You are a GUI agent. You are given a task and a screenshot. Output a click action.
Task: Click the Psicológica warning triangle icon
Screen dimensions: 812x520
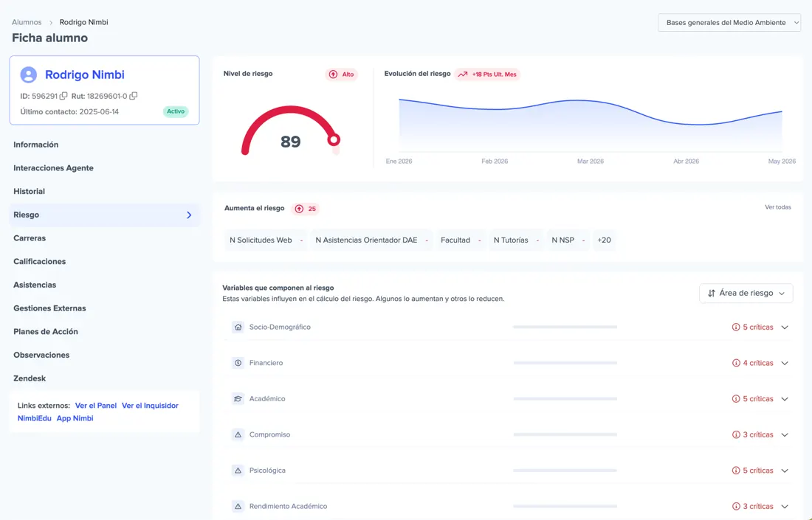click(x=238, y=471)
